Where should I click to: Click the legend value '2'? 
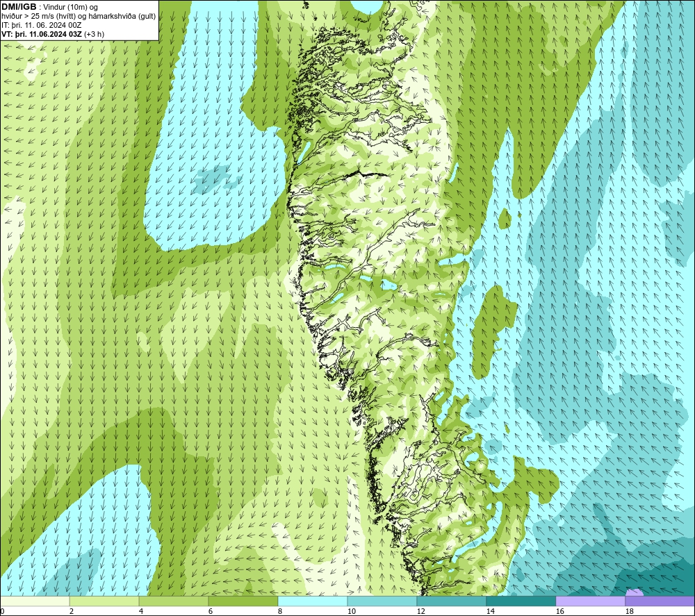pyautogui.click(x=72, y=611)
